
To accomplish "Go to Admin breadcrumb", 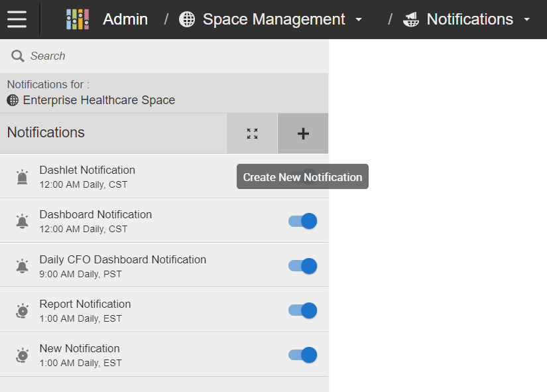I will coord(125,19).
